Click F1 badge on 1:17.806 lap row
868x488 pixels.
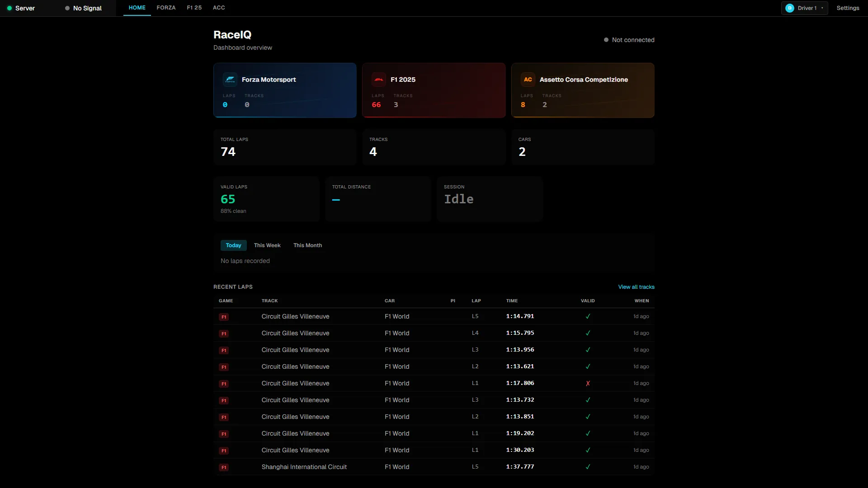pyautogui.click(x=224, y=384)
